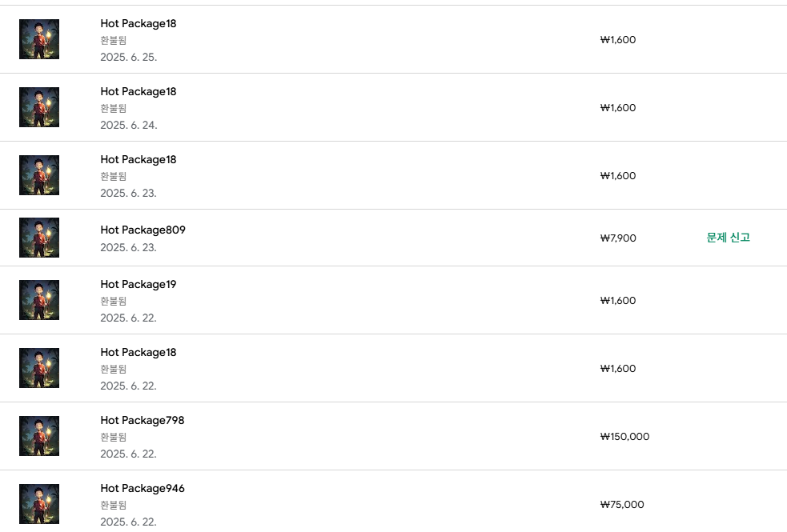Click the game icon for Hot Package798
The height and width of the screenshot is (532, 787).
pos(39,436)
